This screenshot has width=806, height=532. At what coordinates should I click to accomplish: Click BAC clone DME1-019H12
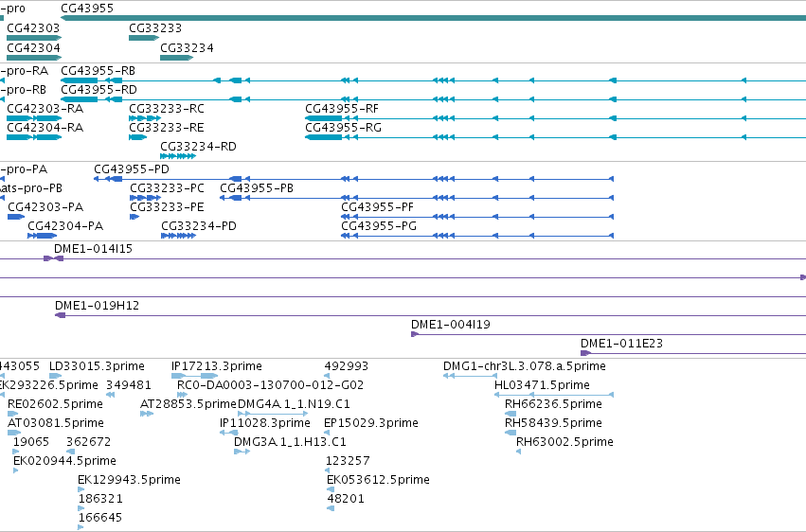click(430, 316)
